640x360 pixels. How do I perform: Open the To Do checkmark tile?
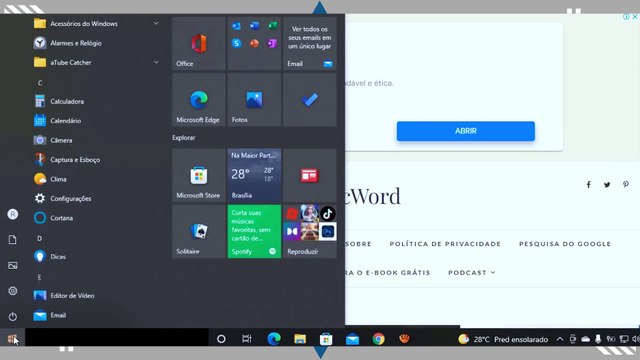click(310, 100)
